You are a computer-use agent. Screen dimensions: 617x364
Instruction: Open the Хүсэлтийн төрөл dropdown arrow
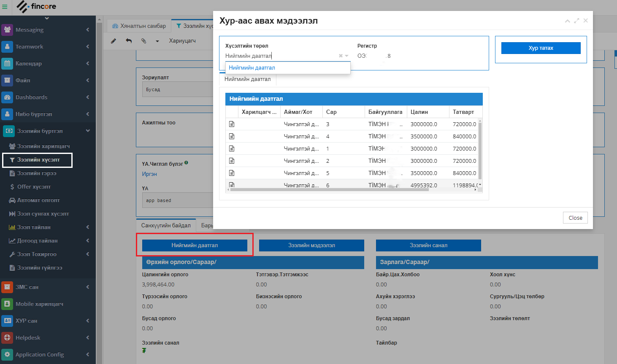coord(346,56)
